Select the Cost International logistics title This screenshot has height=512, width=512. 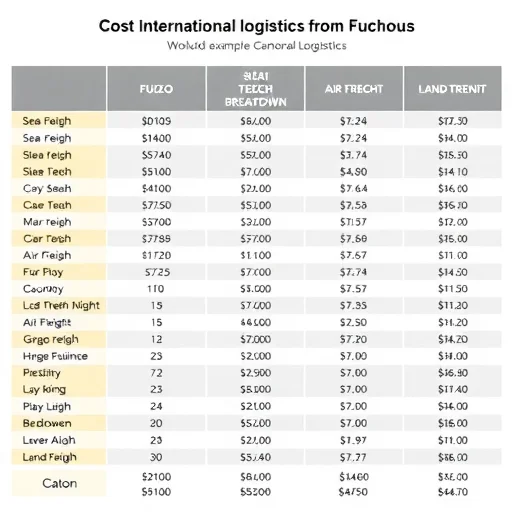tap(256, 26)
